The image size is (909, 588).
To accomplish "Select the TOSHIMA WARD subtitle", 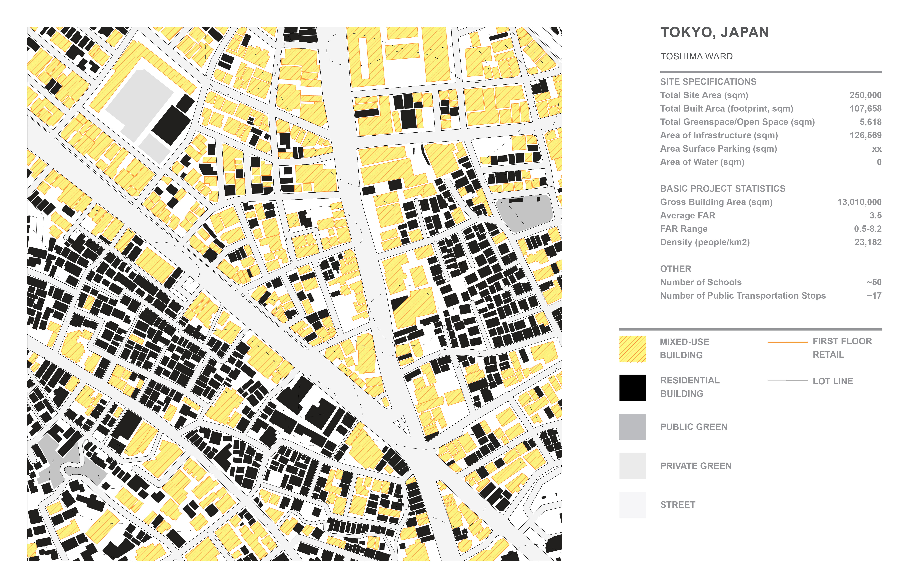I will (x=697, y=56).
